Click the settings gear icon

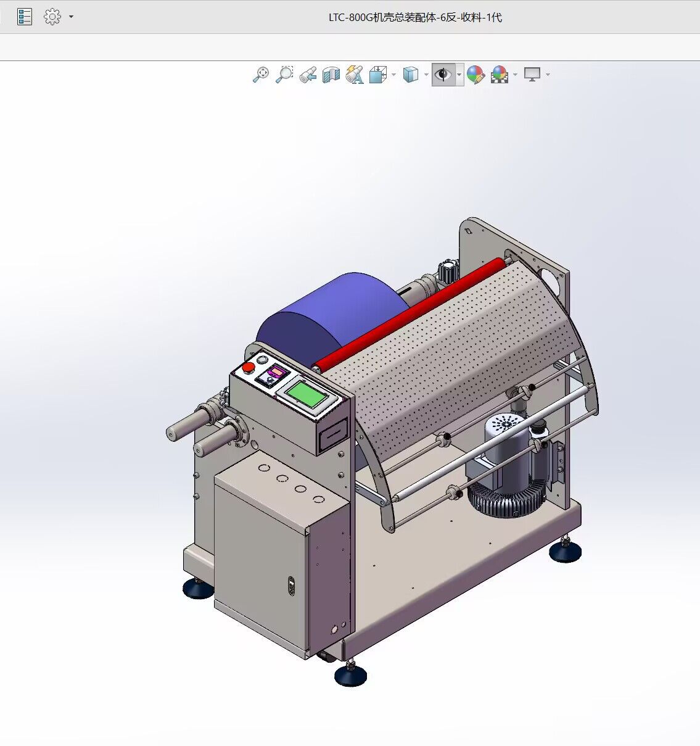click(x=52, y=17)
